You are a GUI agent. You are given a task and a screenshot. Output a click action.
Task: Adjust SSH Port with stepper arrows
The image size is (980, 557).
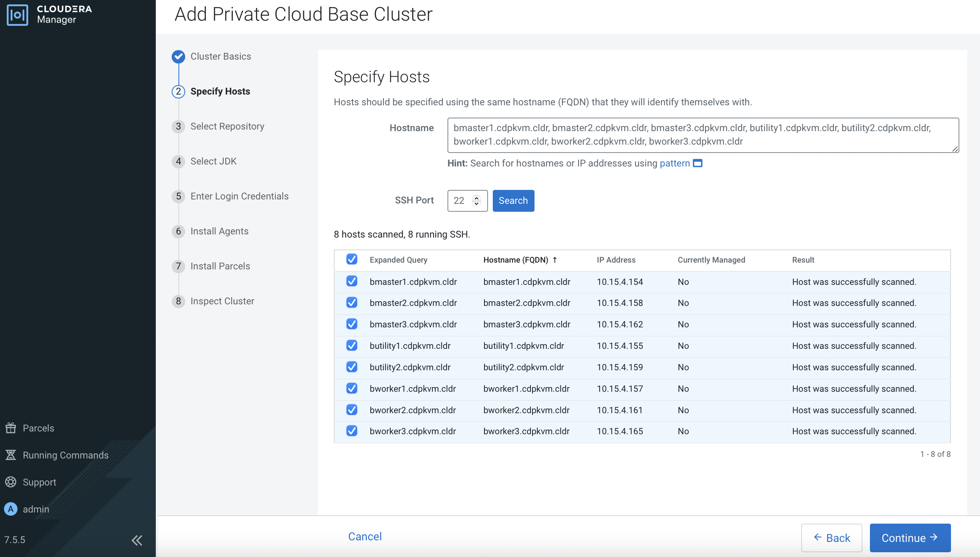[476, 201]
